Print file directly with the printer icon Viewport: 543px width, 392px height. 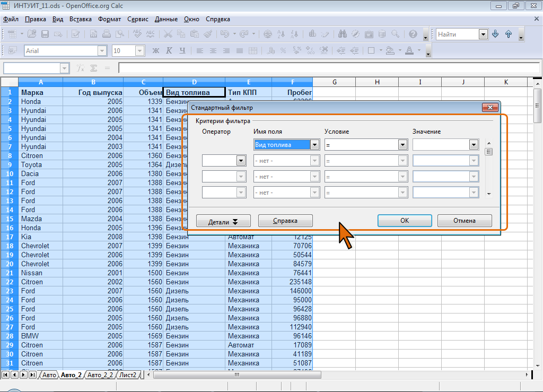(107, 34)
